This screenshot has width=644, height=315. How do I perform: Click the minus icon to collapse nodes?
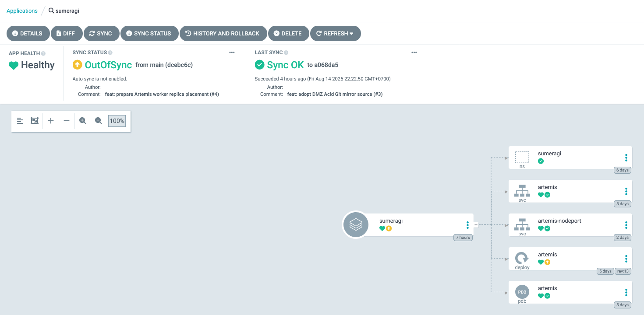pos(67,121)
